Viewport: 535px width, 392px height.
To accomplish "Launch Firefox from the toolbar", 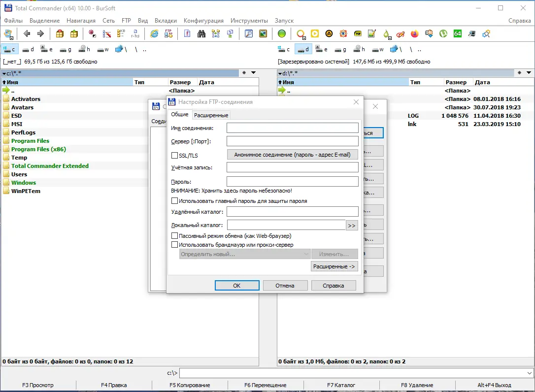I will 415,33.
